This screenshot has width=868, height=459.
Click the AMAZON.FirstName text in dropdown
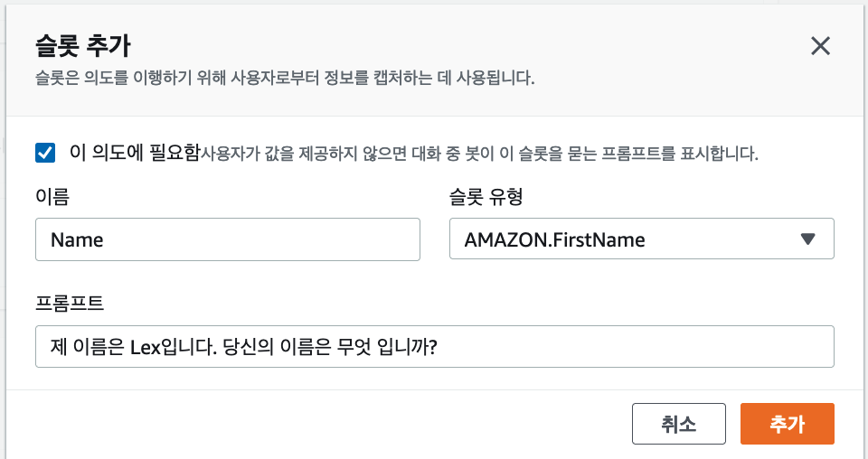pos(554,239)
